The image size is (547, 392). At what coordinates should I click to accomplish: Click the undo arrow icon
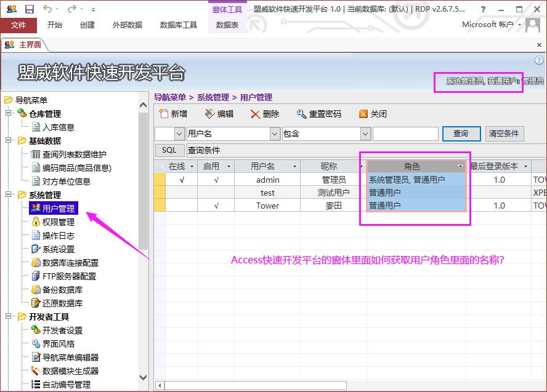(x=48, y=9)
